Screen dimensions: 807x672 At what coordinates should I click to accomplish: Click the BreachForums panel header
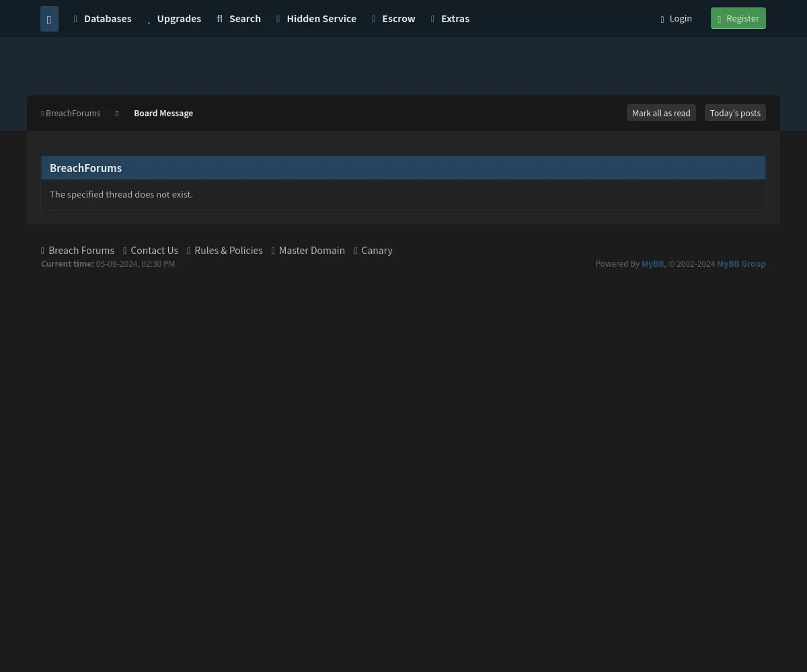403,168
